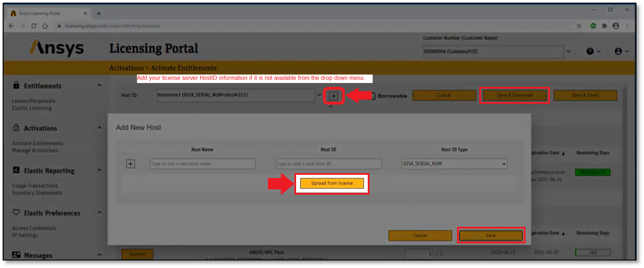This screenshot has height=268, width=644.
Task: Click the Host Name input field
Action: click(x=202, y=164)
